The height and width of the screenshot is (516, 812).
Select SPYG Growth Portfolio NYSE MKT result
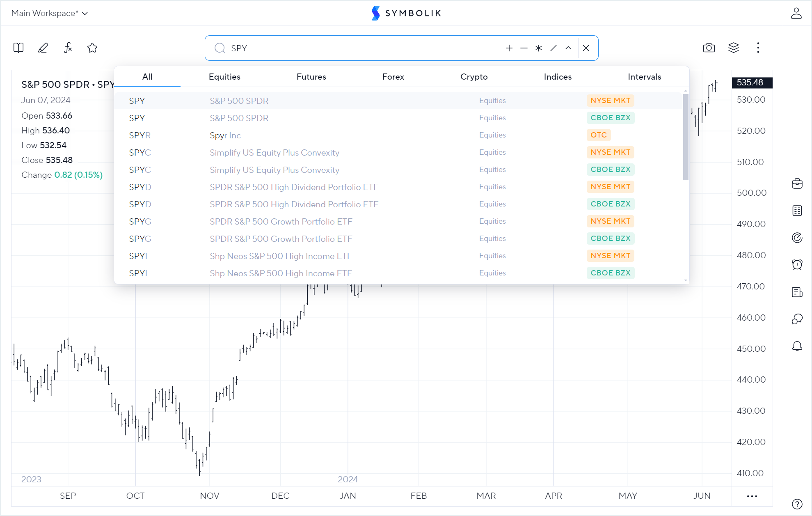tap(398, 221)
